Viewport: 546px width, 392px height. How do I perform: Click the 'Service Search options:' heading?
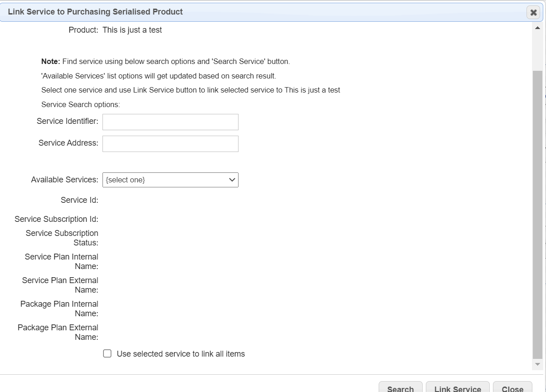80,104
